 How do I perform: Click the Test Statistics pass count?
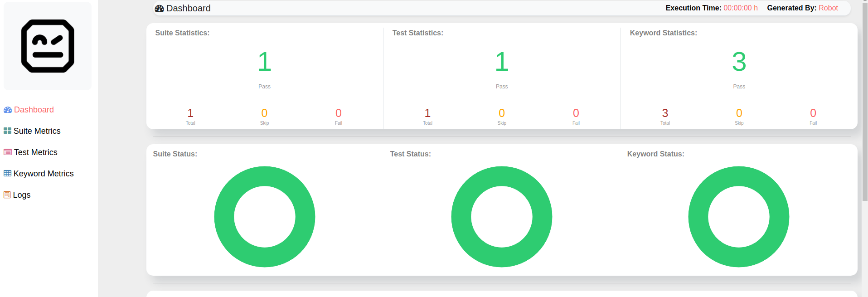502,62
